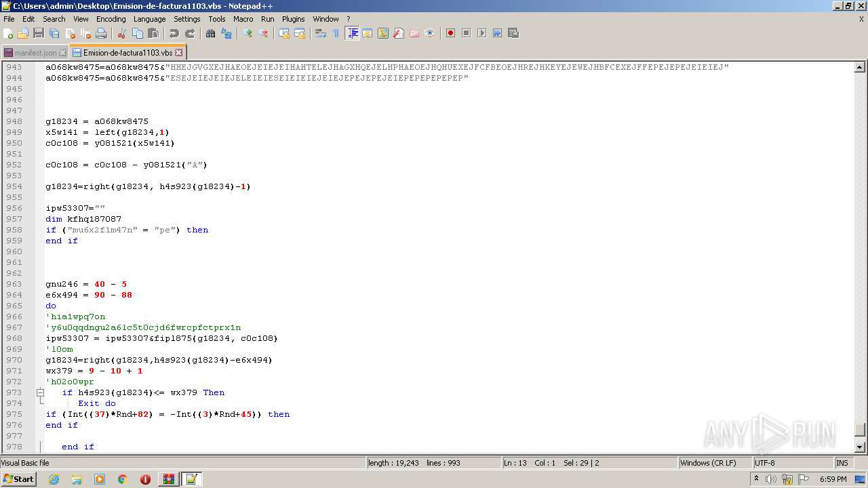Viewport: 868px width, 488px height.
Task: Click the Close All toolbar icon
Action: coord(85,33)
